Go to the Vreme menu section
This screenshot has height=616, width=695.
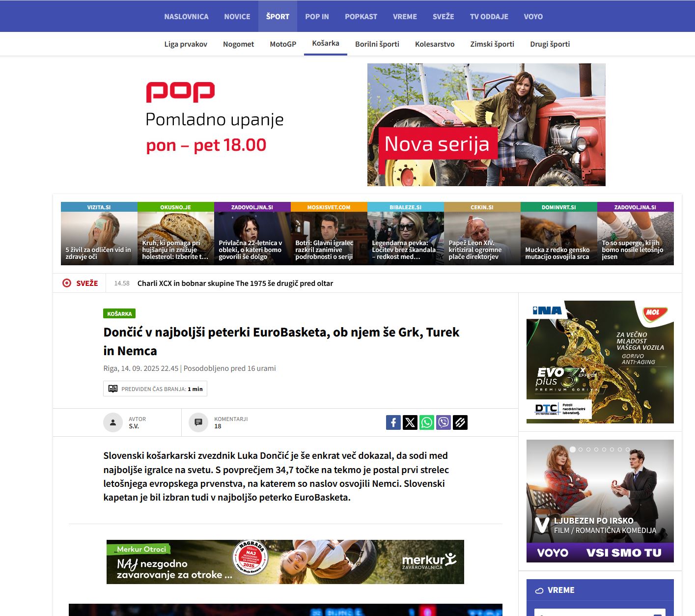(405, 16)
